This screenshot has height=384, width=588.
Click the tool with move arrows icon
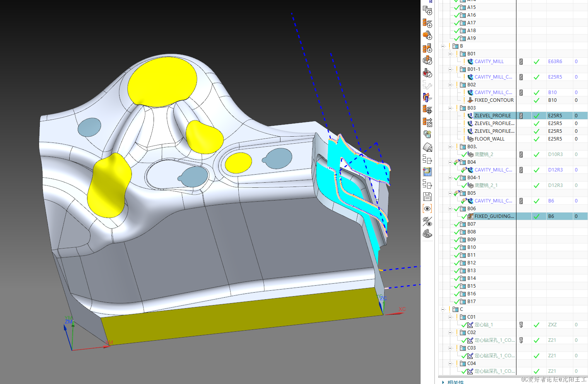(x=427, y=110)
